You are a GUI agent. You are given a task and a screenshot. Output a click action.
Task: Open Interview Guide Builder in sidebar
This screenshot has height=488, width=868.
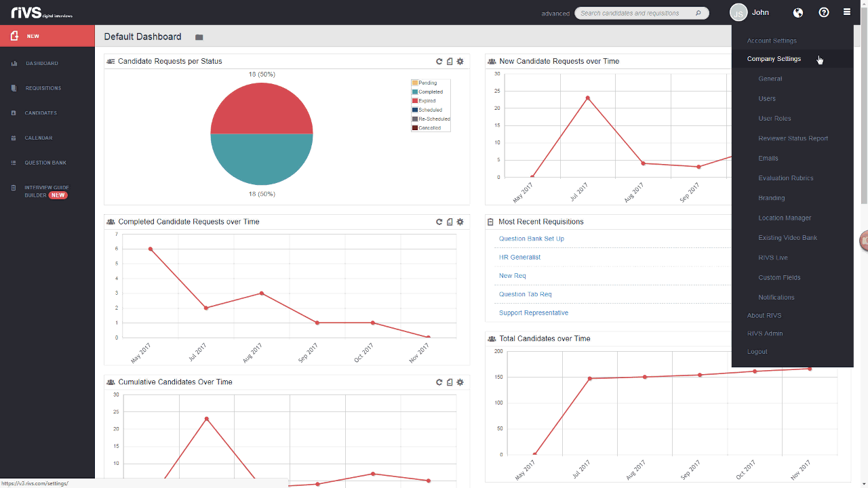click(47, 191)
